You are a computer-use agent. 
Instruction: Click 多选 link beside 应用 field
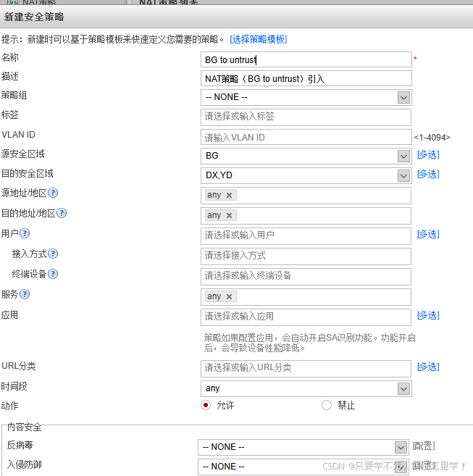pyautogui.click(x=428, y=315)
